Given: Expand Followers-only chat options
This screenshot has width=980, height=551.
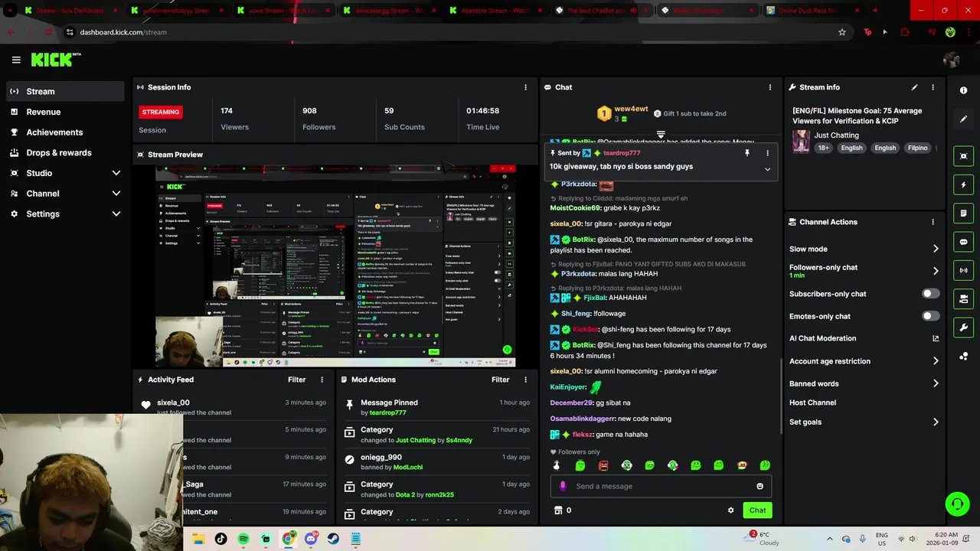Looking at the screenshot, I should click(x=936, y=271).
